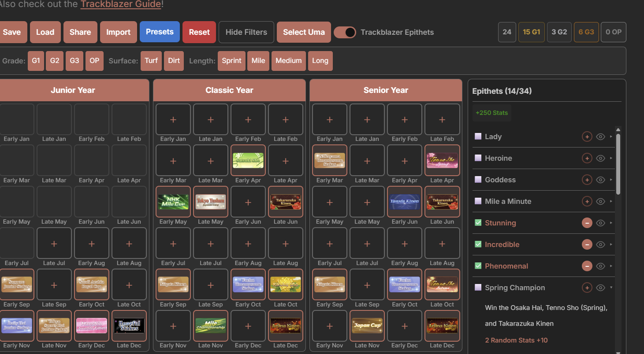
Task: Check the Spring Champion epithet checkbox
Action: tap(478, 288)
